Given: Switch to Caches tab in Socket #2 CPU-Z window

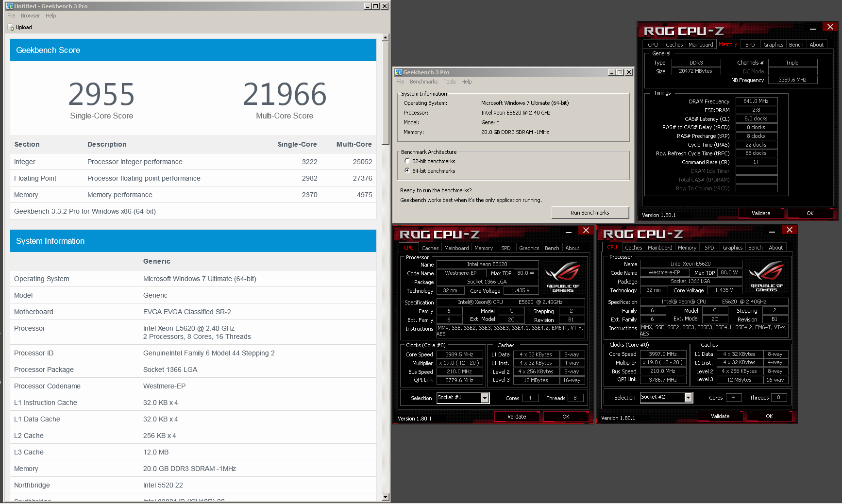Looking at the screenshot, I should 633,248.
